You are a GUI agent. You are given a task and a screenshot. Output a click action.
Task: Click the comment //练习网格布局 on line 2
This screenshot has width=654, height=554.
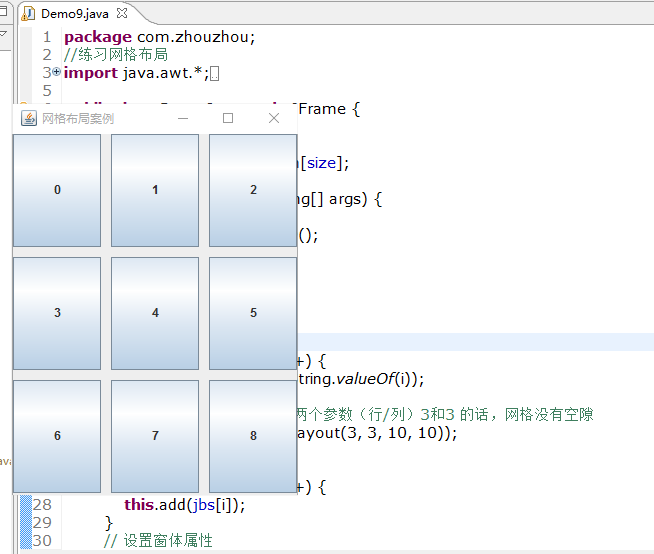click(116, 55)
